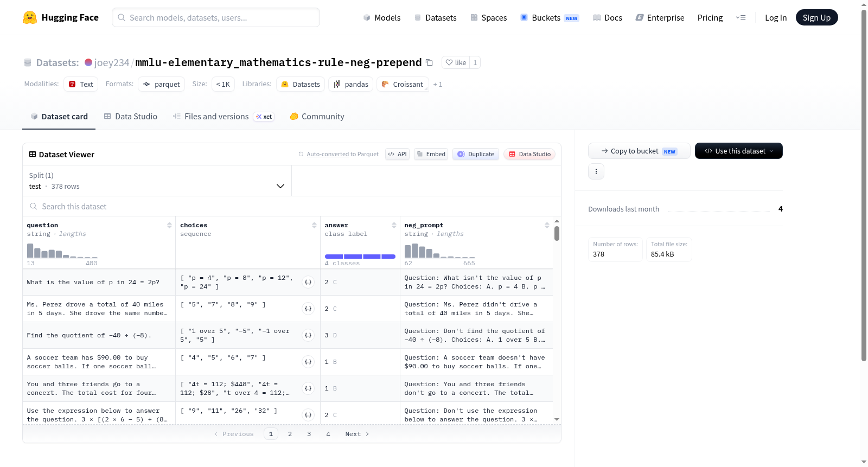
Task: Sort by the neg_prompt column arrows
Action: pyautogui.click(x=547, y=225)
